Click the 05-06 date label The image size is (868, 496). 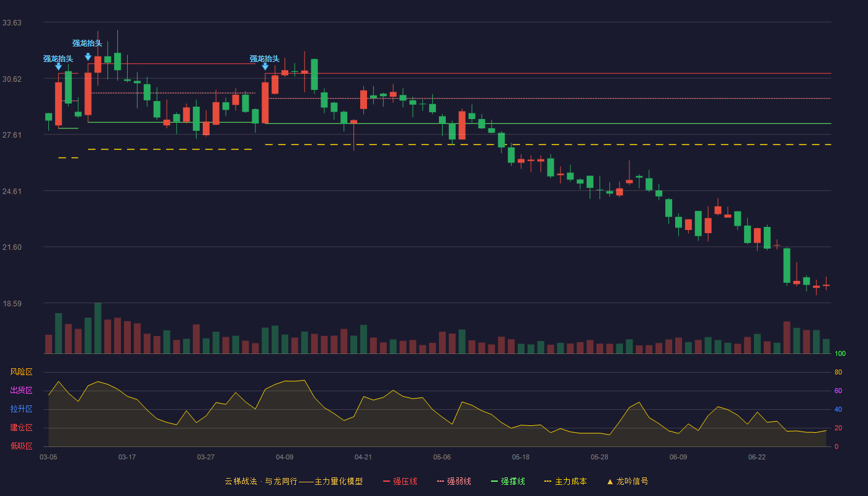point(442,457)
